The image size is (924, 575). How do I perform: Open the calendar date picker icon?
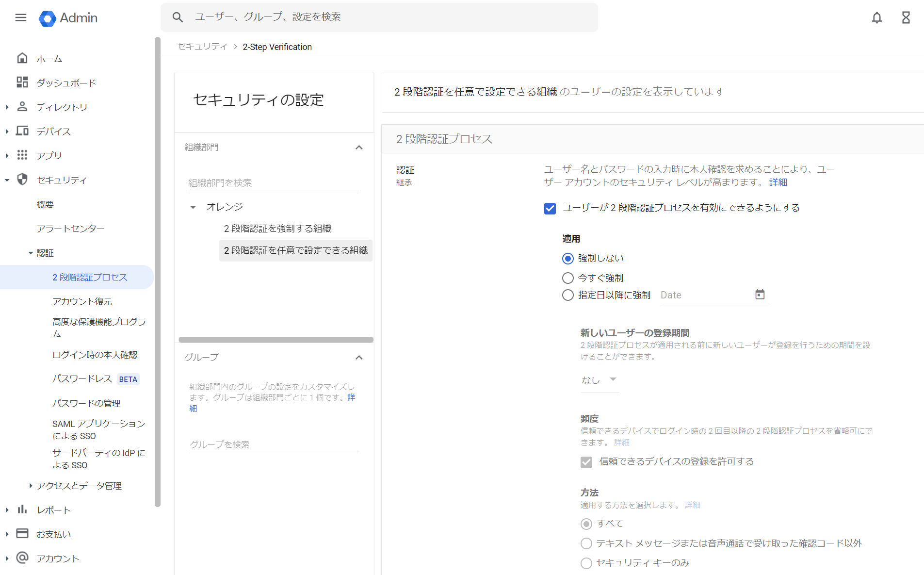tap(760, 295)
